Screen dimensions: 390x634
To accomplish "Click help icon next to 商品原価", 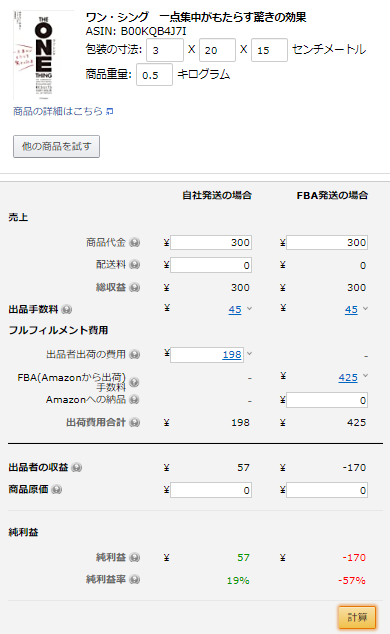I will pyautogui.click(x=57, y=490).
